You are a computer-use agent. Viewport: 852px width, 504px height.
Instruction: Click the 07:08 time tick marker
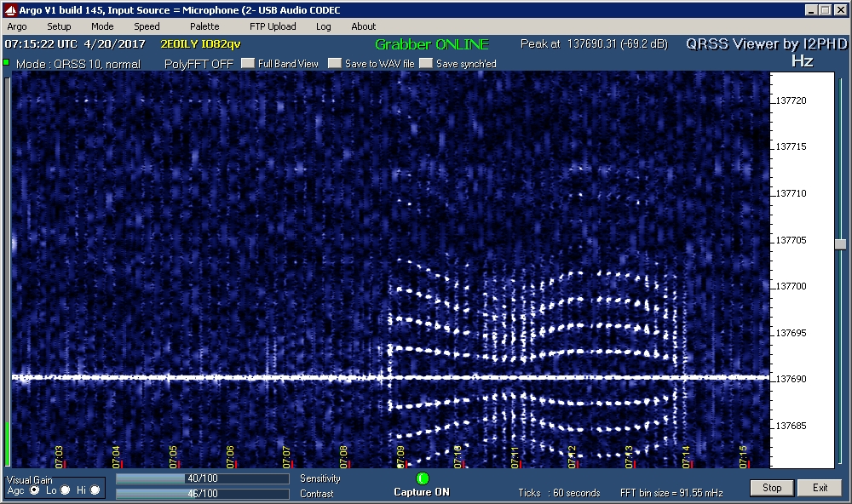pos(344,456)
